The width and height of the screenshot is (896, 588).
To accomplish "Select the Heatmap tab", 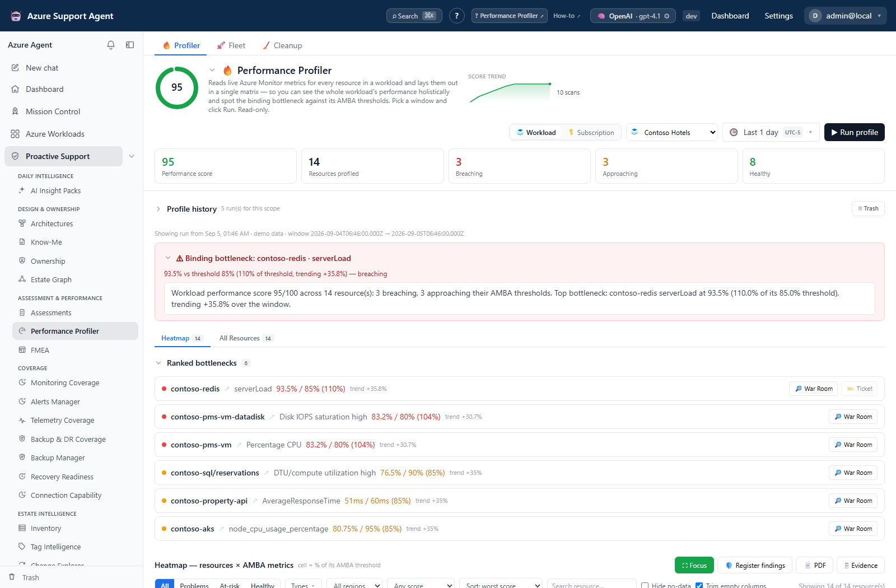I will click(x=181, y=338).
